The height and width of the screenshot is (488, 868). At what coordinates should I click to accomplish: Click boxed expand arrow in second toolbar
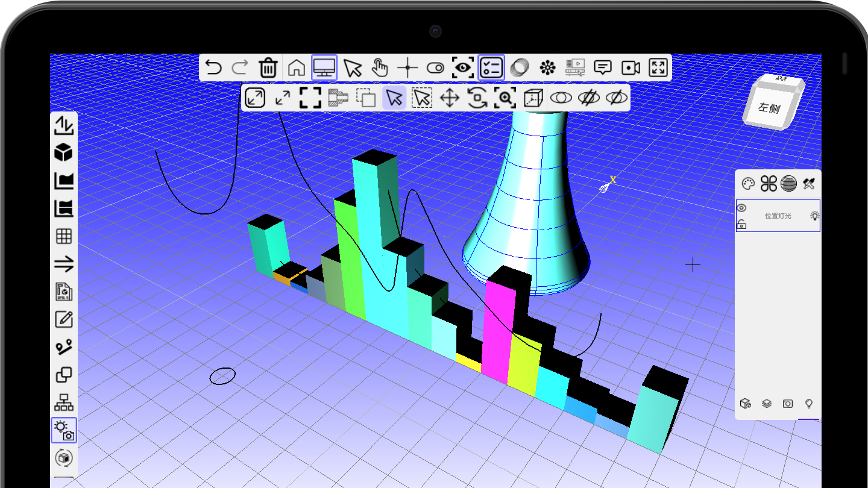pos(255,98)
